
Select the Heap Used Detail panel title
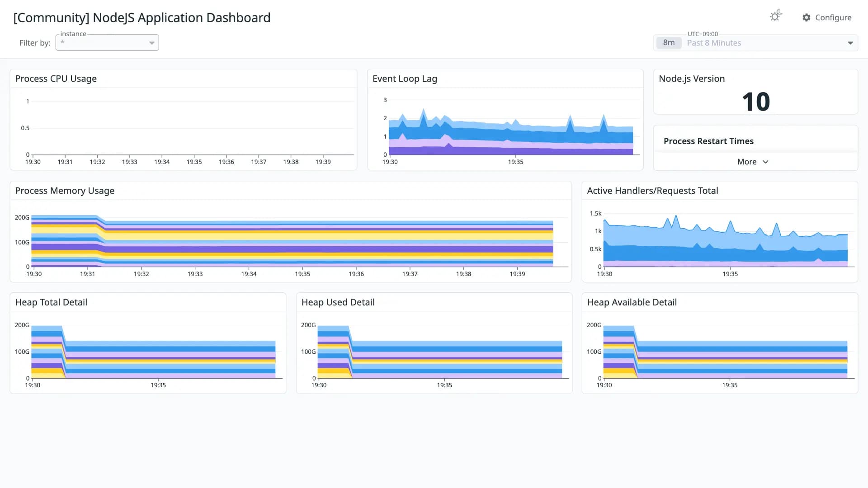(x=338, y=302)
